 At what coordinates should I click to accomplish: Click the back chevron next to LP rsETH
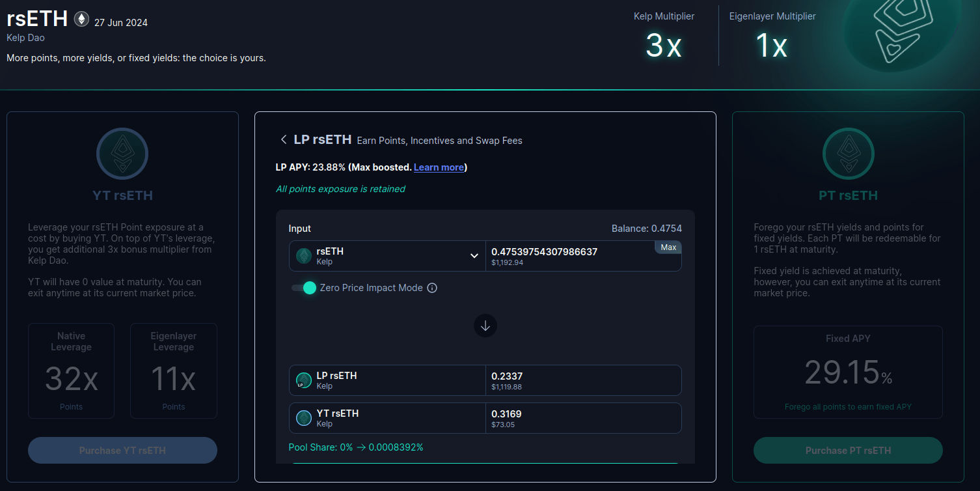coord(283,140)
